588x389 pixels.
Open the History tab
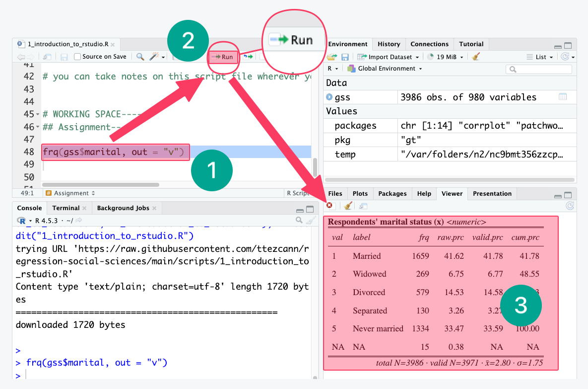tap(389, 44)
